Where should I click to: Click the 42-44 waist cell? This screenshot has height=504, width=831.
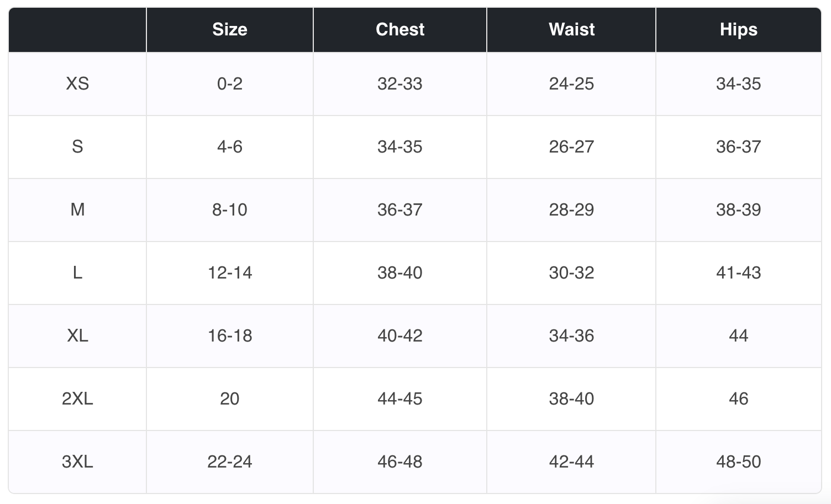tap(571, 462)
